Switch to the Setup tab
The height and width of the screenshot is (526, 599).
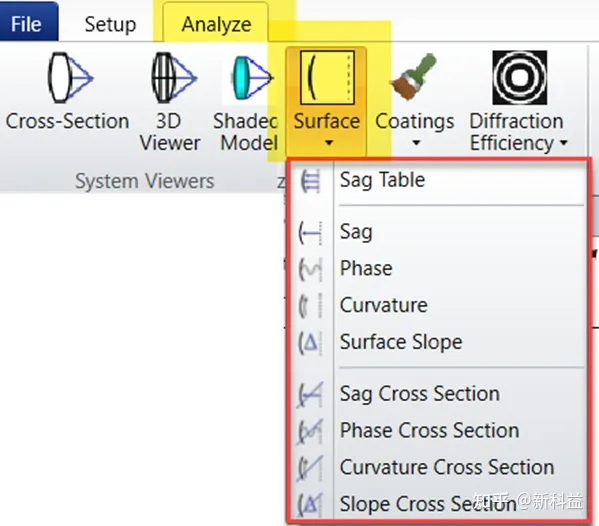click(110, 24)
